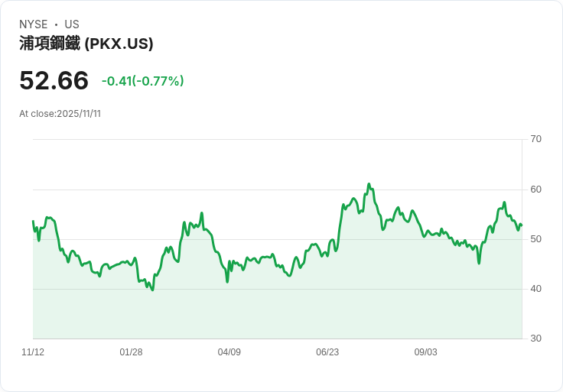Image resolution: width=563 pixels, height=392 pixels.
Task: Click the 09/03 date on x-axis
Action: 426,352
